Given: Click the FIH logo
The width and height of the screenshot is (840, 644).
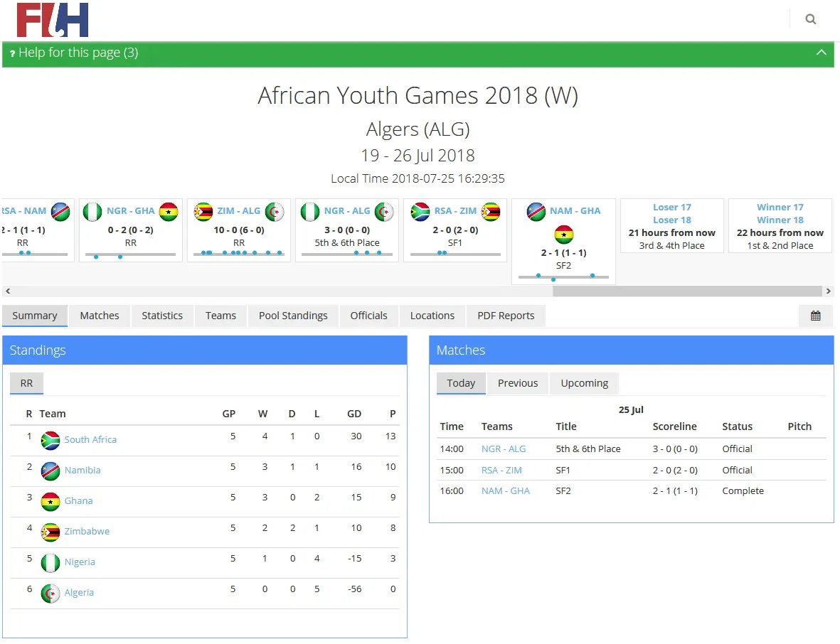Looking at the screenshot, I should (x=53, y=20).
